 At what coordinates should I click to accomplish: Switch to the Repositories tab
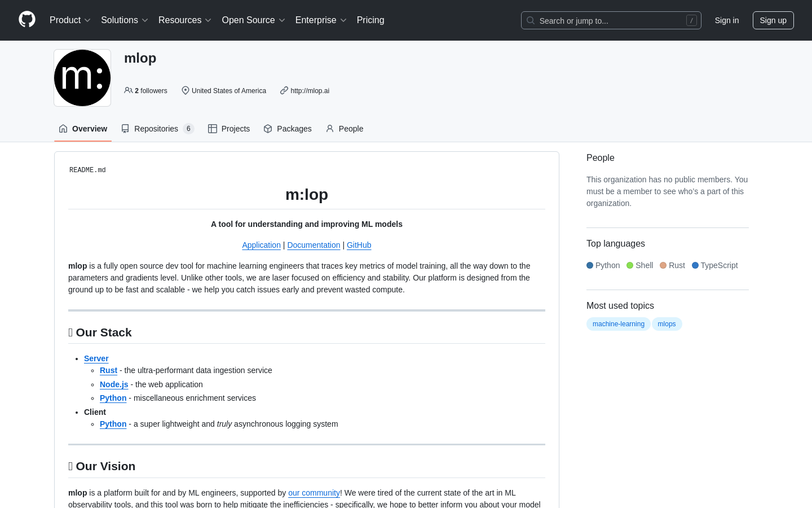coord(157,129)
